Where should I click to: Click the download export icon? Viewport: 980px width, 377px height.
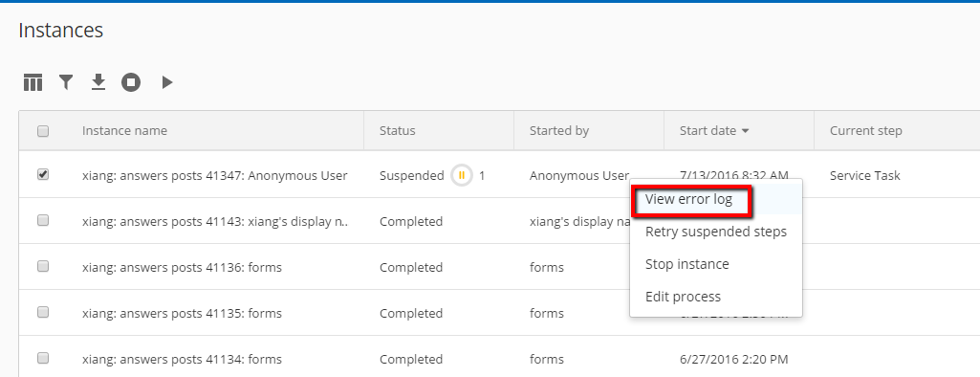tap(98, 82)
